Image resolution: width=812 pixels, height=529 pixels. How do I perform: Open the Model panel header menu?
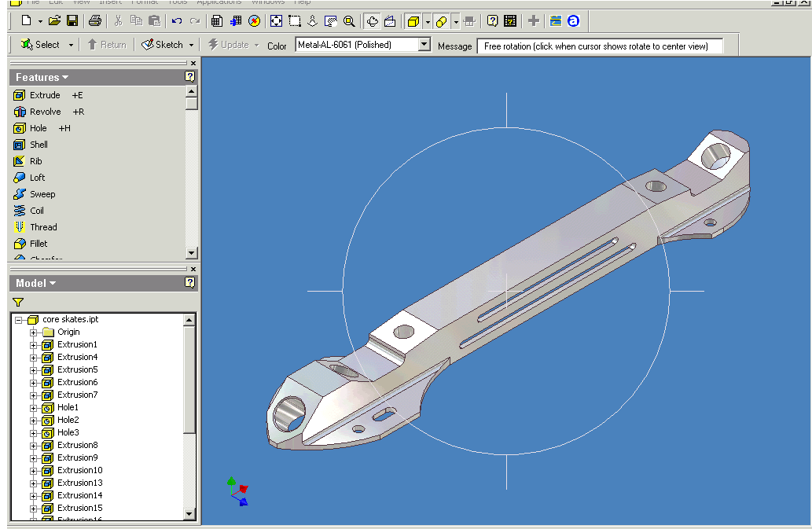point(35,283)
